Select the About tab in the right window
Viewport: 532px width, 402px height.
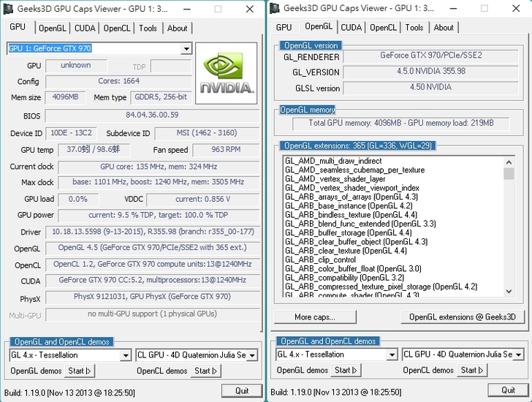point(444,28)
